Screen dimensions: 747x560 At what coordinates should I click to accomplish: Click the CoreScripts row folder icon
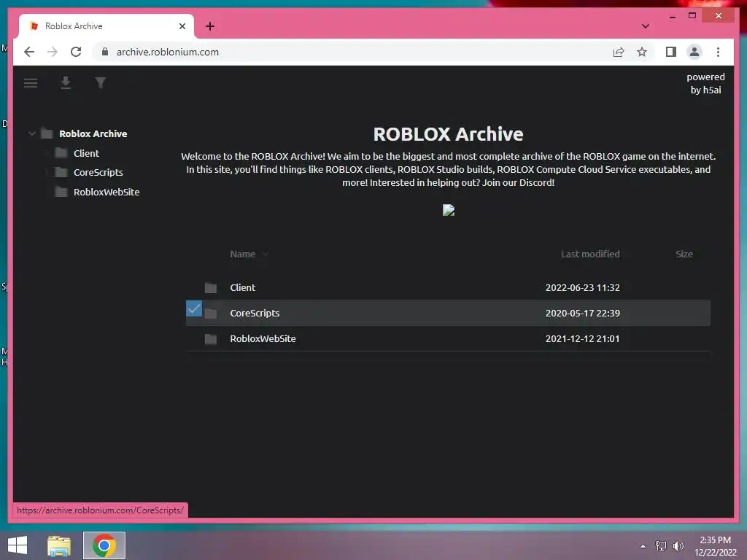coord(211,314)
